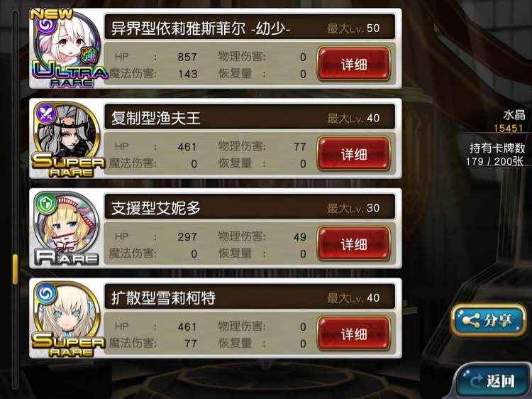The image size is (532, 399).
Task: Click the crossed swords icon on 渔夫王 card
Action: 45,114
